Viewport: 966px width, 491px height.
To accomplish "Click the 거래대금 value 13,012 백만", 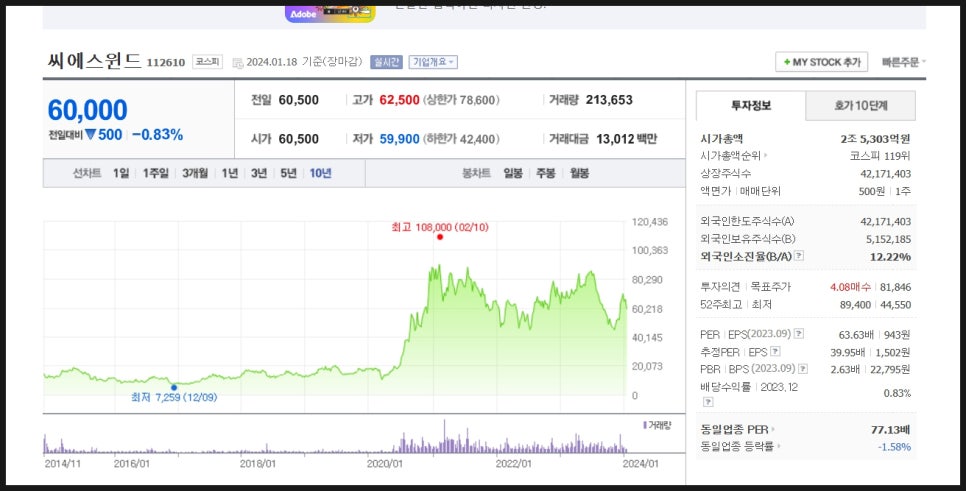I will tap(627, 139).
